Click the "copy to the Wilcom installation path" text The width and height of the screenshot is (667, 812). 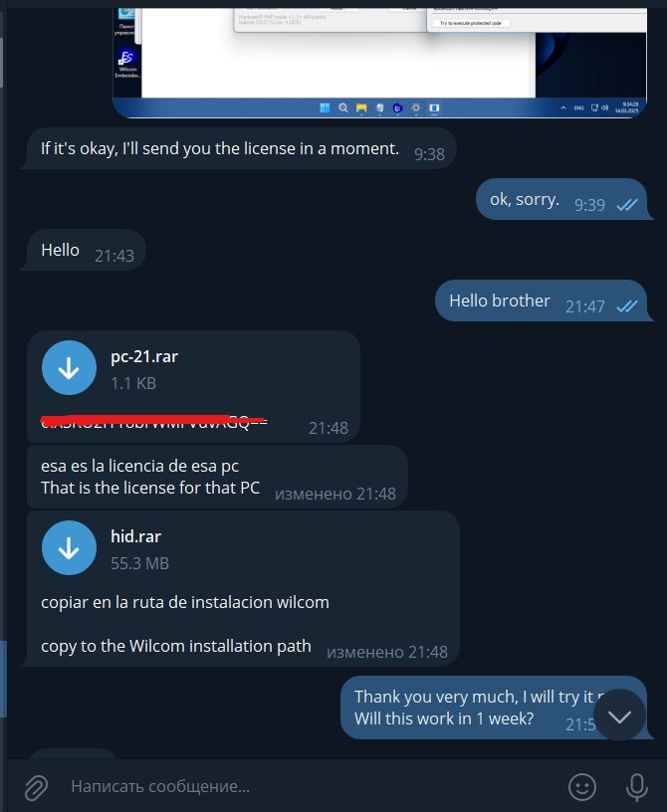[175, 646]
